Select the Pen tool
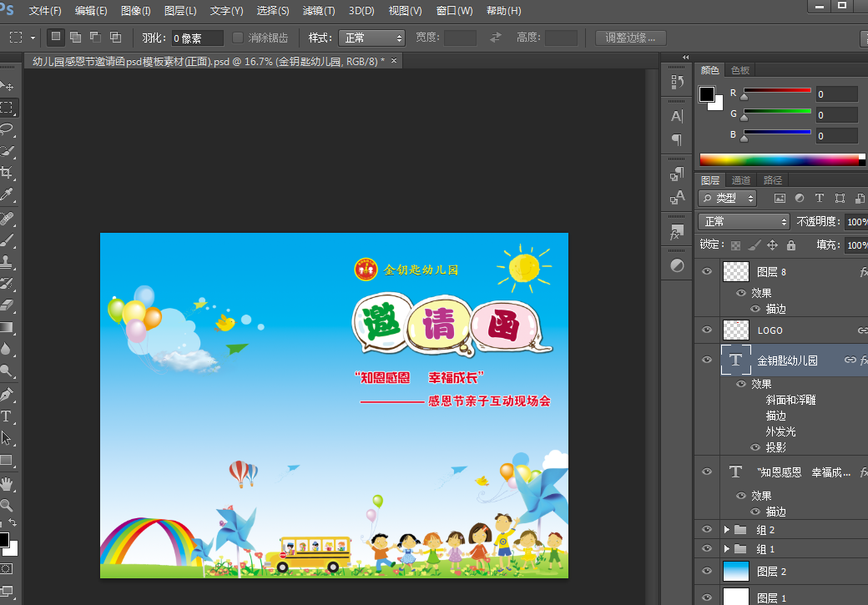Screen dimensions: 868x605 click(7, 394)
